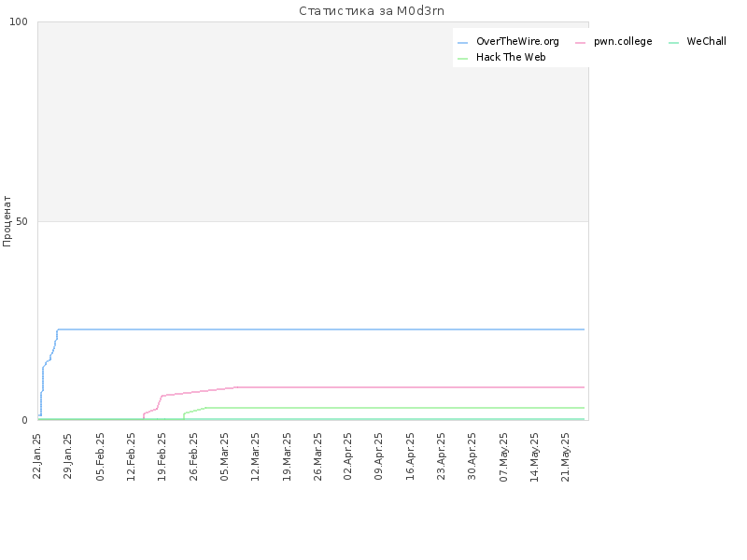Click the 05.Feb.25 date label
This screenshot has height=560, width=747.
point(100,456)
